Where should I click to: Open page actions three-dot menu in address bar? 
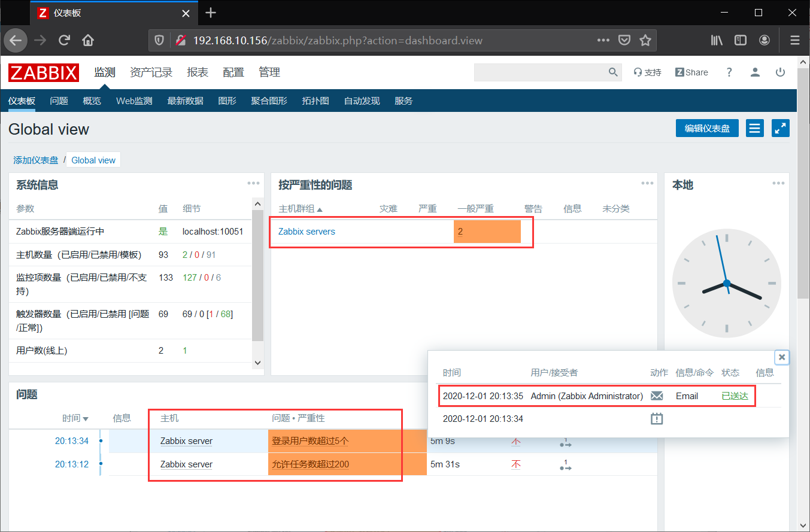[x=603, y=40]
